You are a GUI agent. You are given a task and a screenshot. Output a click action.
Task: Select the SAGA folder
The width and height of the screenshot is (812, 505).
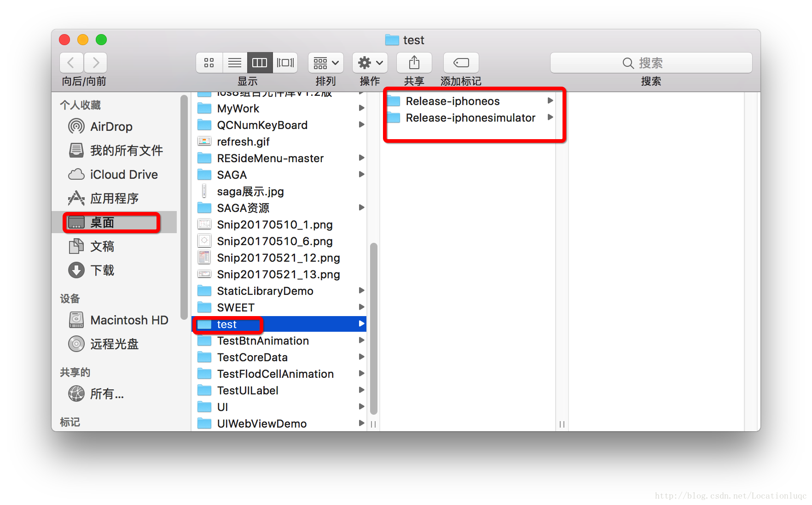pyautogui.click(x=279, y=175)
